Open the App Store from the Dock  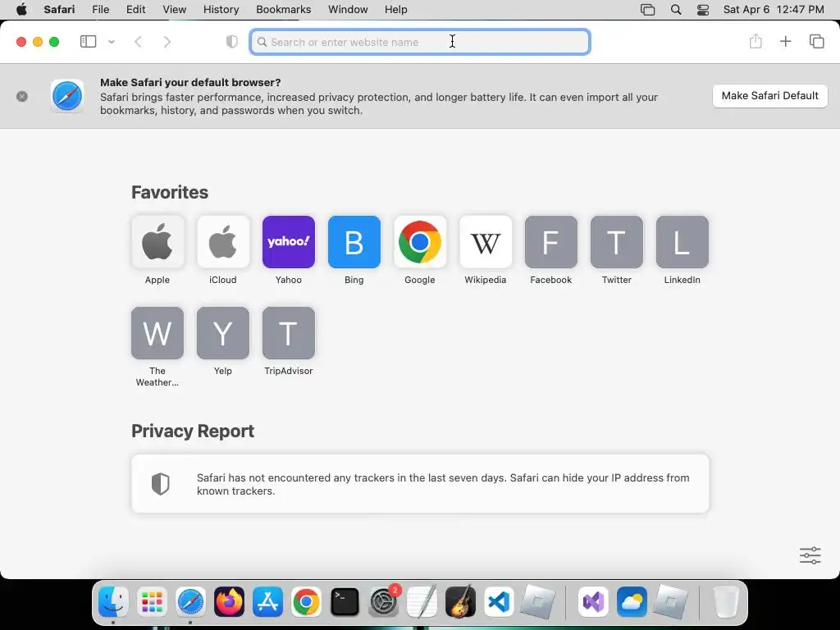click(268, 601)
